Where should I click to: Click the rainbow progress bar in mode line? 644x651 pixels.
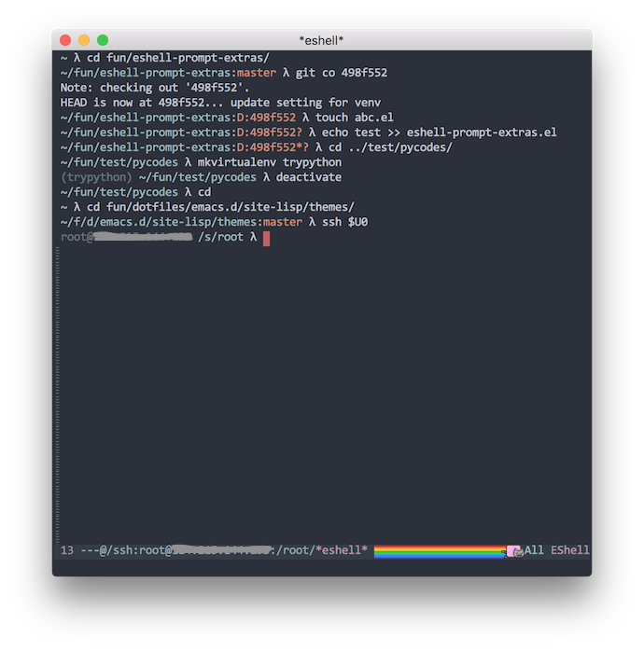coord(440,551)
